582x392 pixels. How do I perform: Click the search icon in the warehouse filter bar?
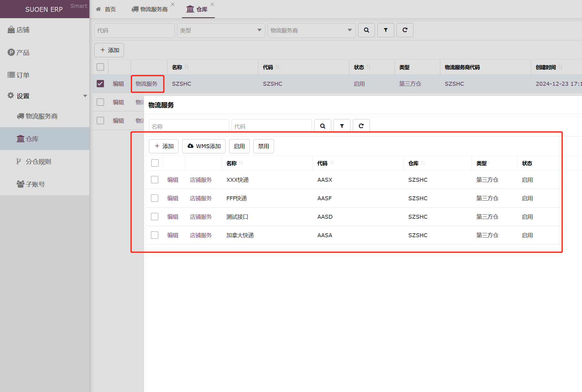[x=366, y=30]
